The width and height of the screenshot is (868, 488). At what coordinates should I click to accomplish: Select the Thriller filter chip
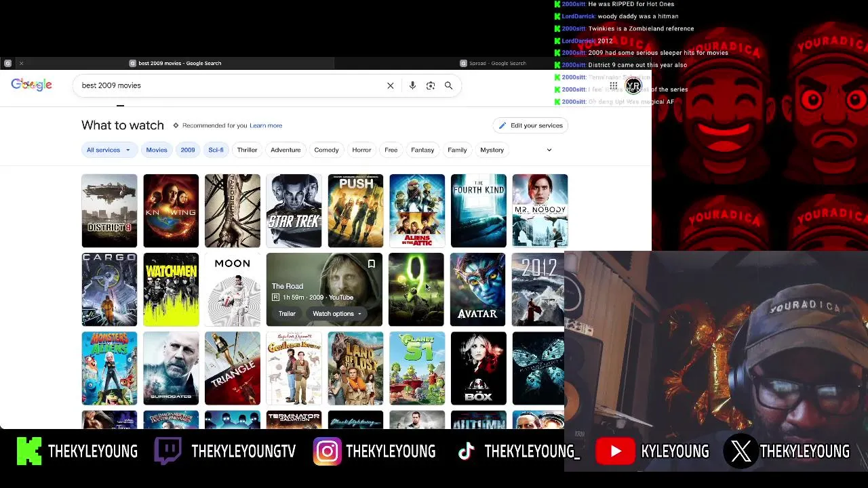tap(247, 150)
